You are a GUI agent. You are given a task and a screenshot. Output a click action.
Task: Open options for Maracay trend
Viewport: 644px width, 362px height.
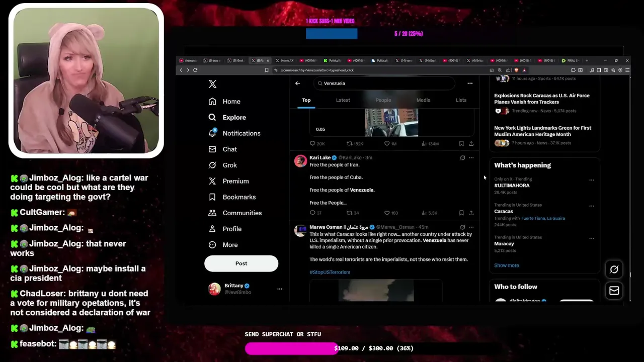pos(592,238)
